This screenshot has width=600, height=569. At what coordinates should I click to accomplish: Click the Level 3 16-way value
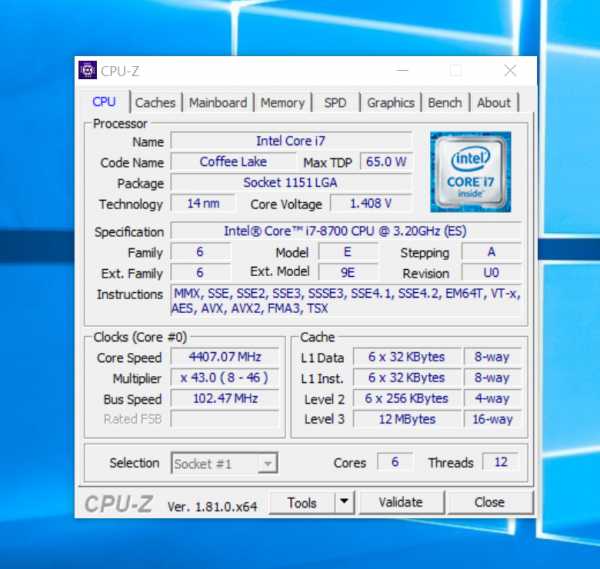pyautogui.click(x=492, y=419)
